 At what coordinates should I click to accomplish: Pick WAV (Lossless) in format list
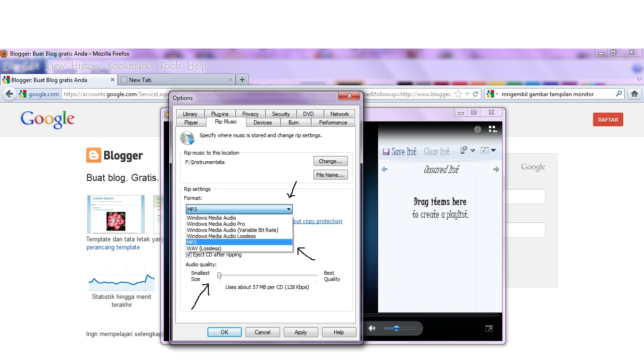pos(239,248)
